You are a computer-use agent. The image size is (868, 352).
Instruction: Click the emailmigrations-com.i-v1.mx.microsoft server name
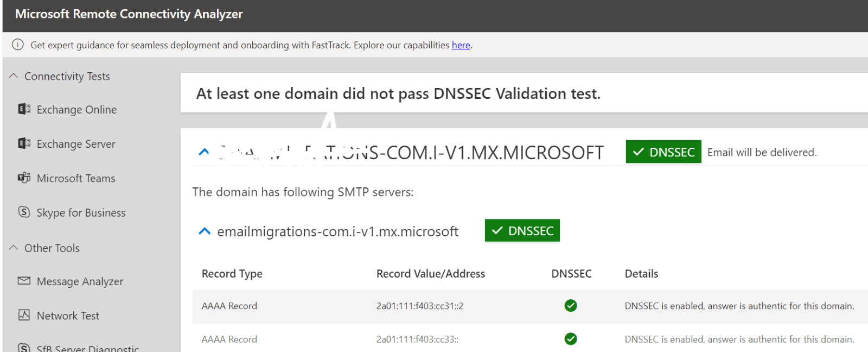337,231
